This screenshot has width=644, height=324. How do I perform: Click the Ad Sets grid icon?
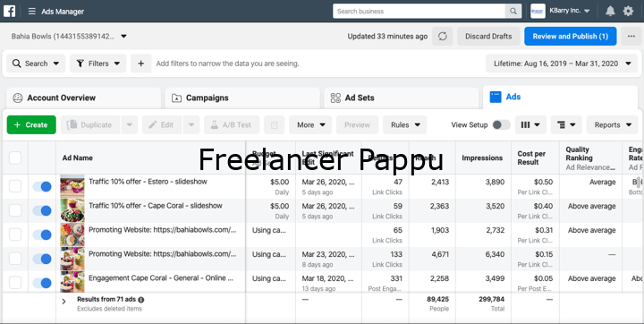pyautogui.click(x=335, y=98)
